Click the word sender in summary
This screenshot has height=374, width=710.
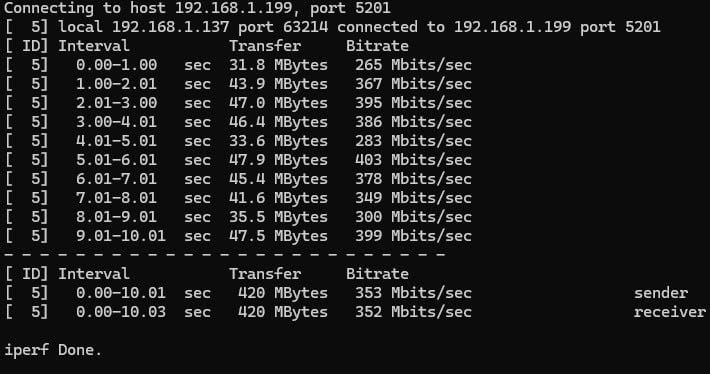661,293
